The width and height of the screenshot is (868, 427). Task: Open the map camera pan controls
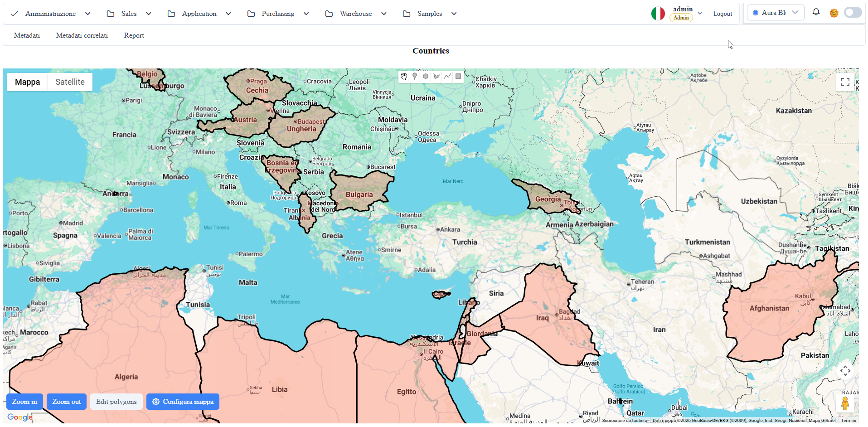pos(845,371)
